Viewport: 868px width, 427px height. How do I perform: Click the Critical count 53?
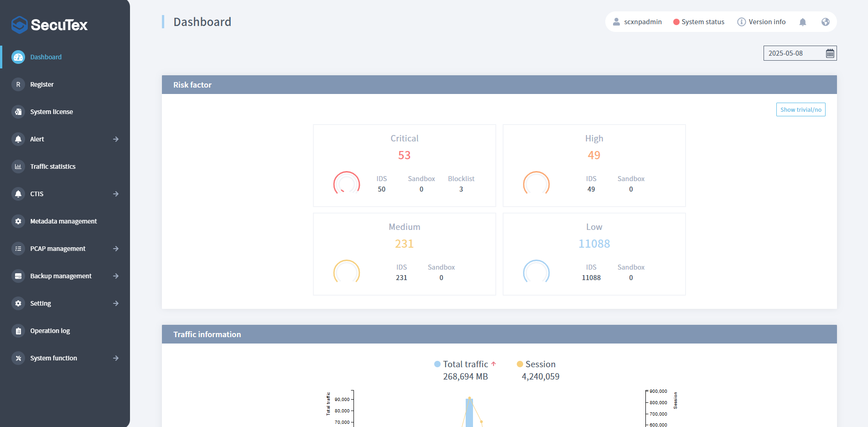tap(405, 156)
